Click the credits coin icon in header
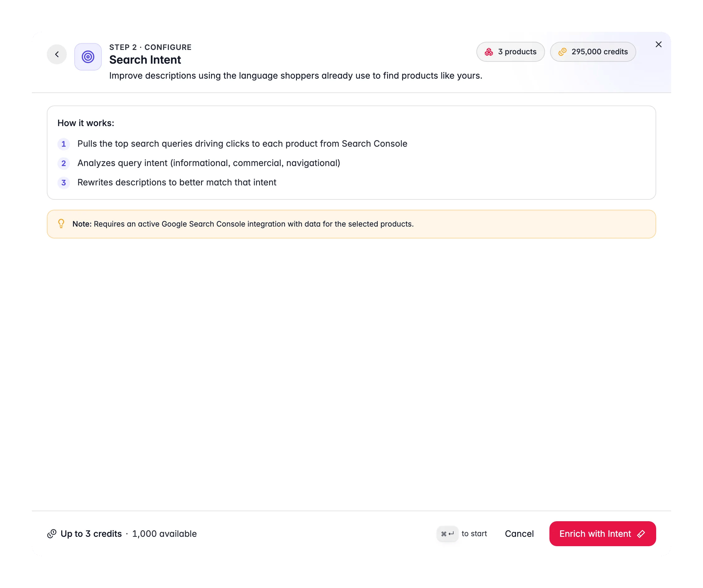This screenshot has height=588, width=703. point(563,52)
